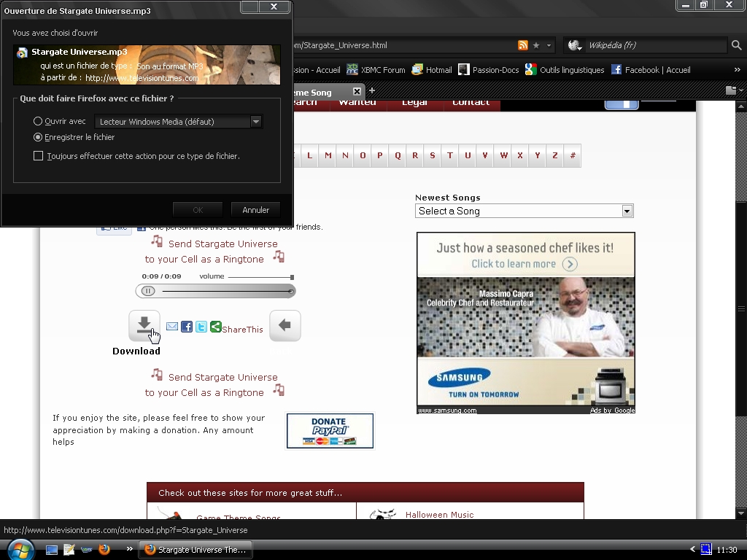747x560 pixels.
Task: Click the 'Click to learn more' ad arrow
Action: pos(570,264)
